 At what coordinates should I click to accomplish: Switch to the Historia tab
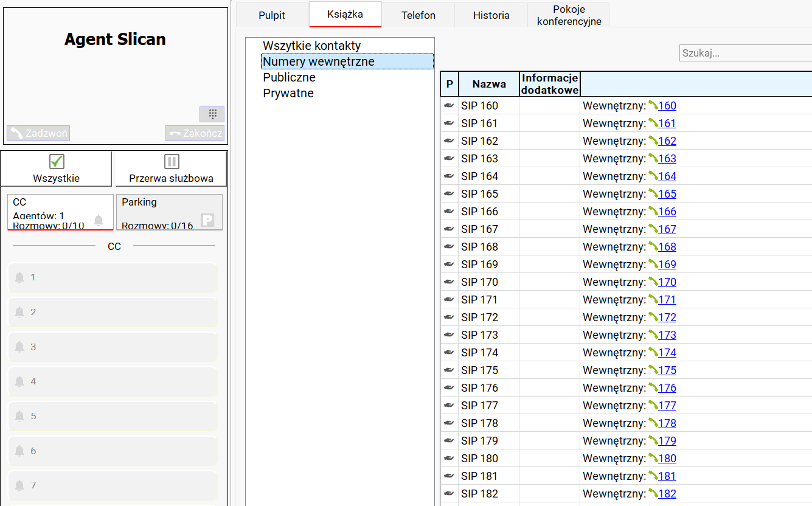point(491,15)
